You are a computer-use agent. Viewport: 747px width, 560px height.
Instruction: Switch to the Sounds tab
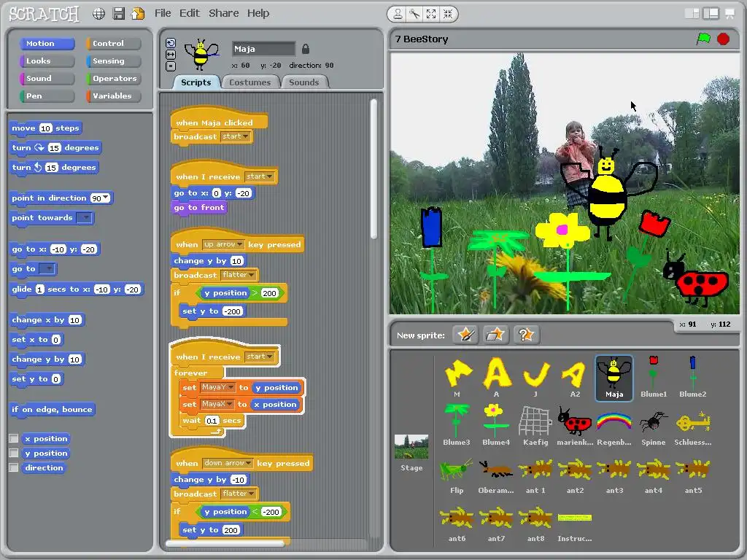tap(304, 82)
